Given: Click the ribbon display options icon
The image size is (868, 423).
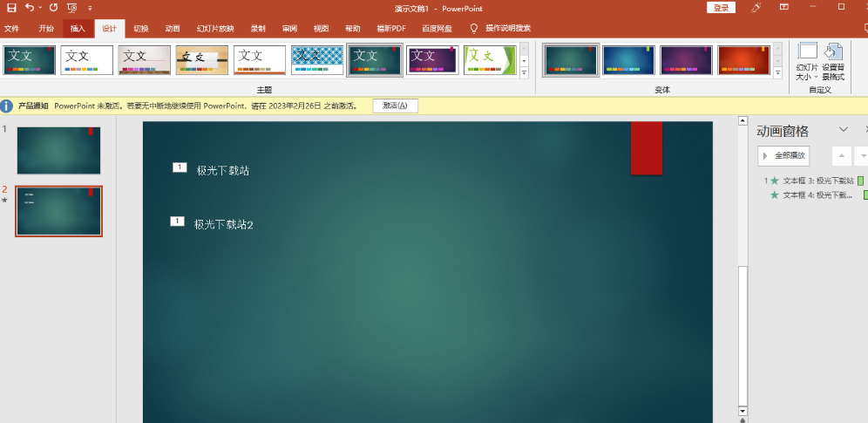Looking at the screenshot, I should pyautogui.click(x=783, y=8).
